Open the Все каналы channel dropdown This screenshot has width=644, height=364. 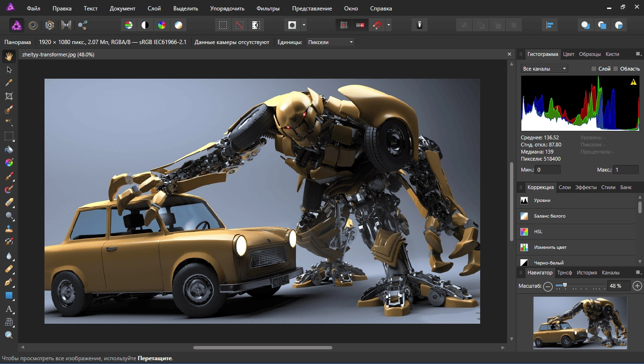tap(545, 69)
